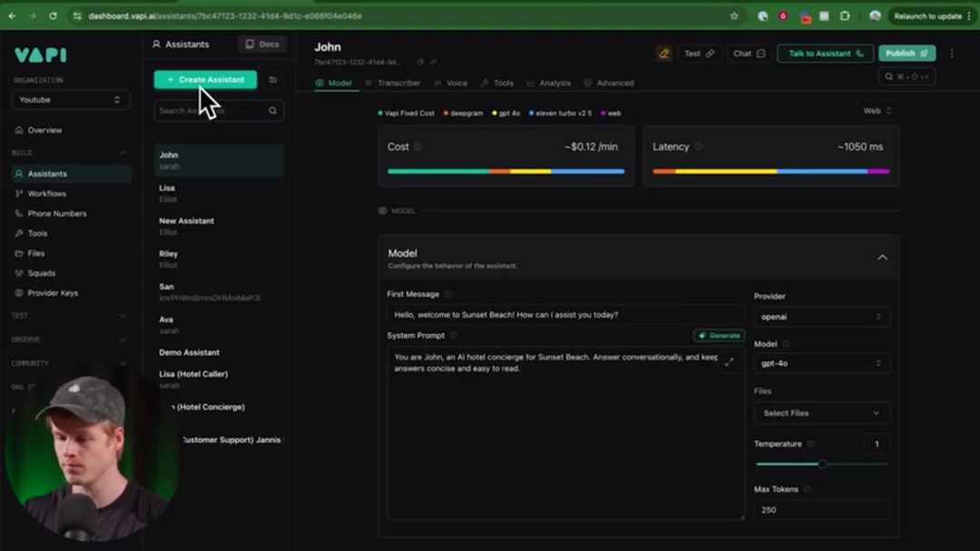This screenshot has height=551, width=980.
Task: Open the Squads section icon
Action: pos(18,273)
